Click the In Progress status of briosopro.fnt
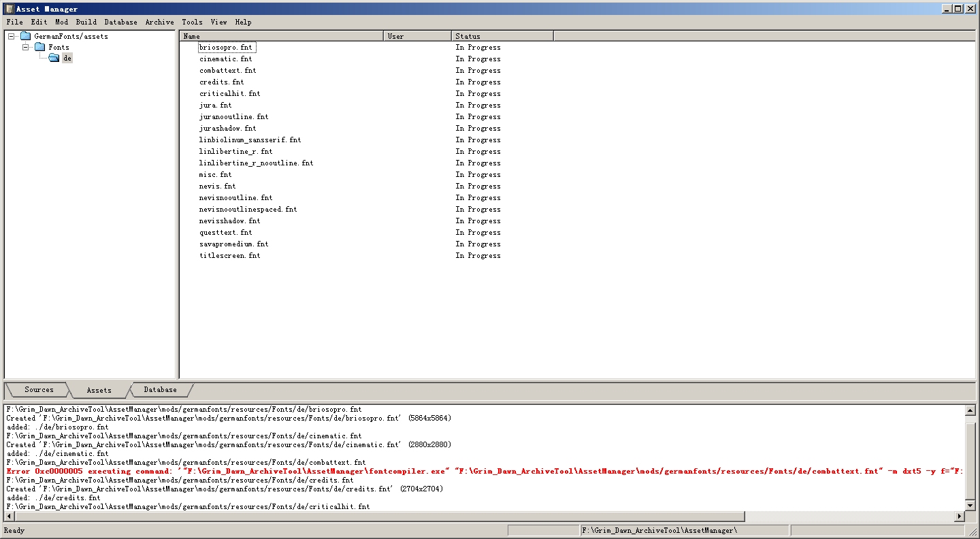The width and height of the screenshot is (980, 539). coord(478,48)
